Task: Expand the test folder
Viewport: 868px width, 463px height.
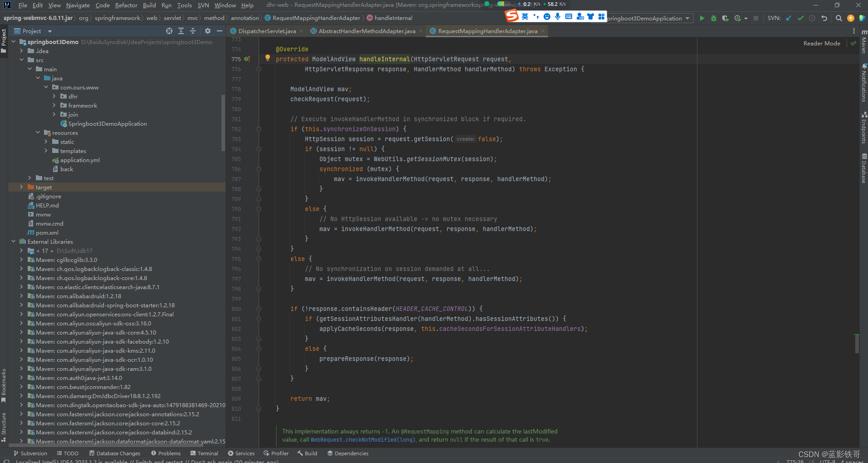Action: click(x=29, y=178)
